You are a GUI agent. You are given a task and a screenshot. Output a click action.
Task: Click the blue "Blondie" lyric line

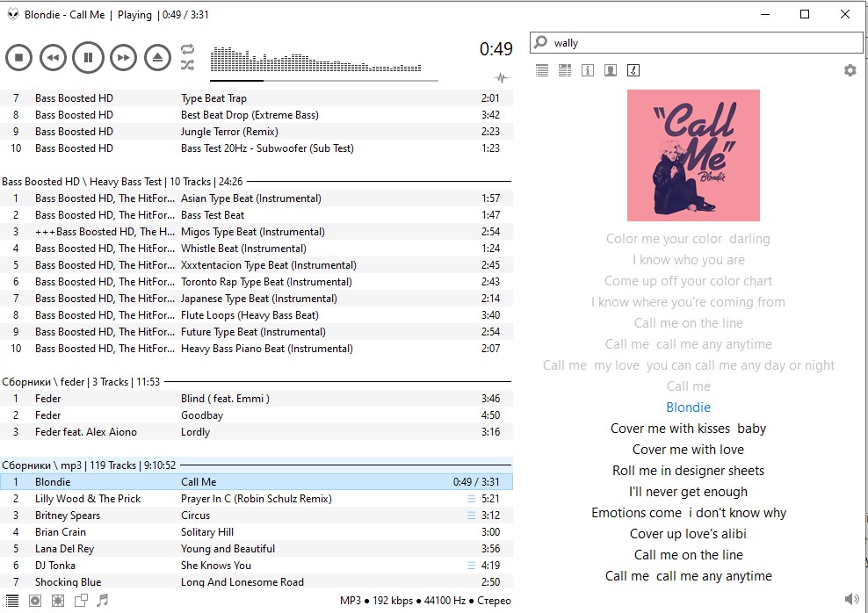[x=688, y=407]
